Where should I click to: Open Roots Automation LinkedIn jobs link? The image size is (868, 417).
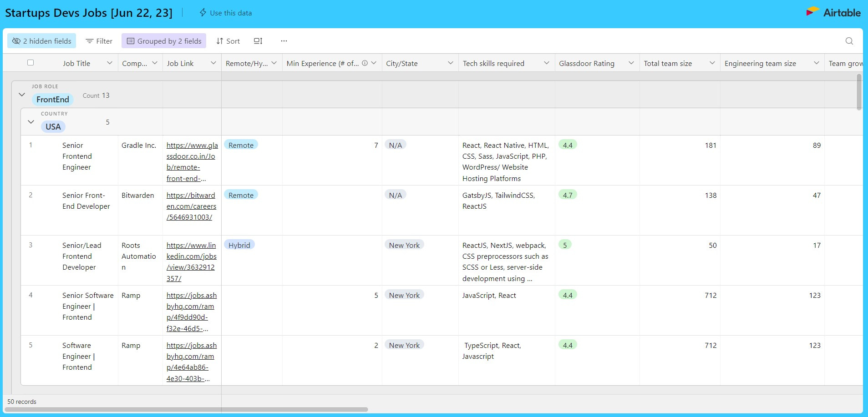[x=191, y=261]
